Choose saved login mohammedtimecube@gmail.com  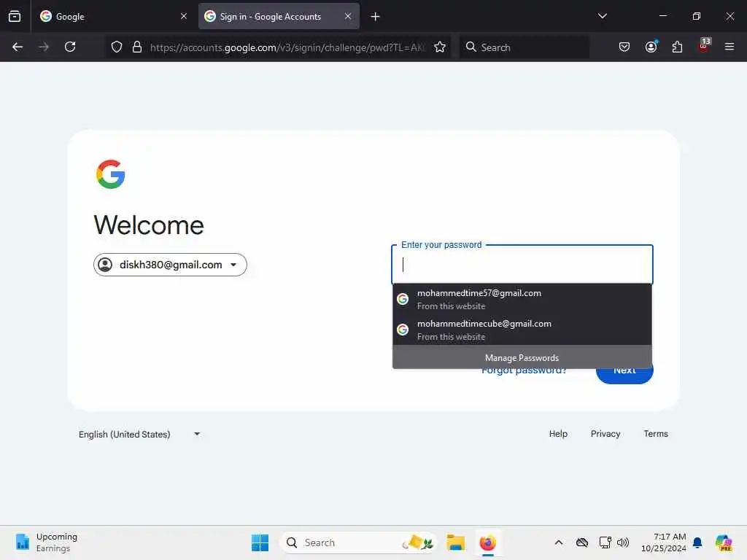522,330
